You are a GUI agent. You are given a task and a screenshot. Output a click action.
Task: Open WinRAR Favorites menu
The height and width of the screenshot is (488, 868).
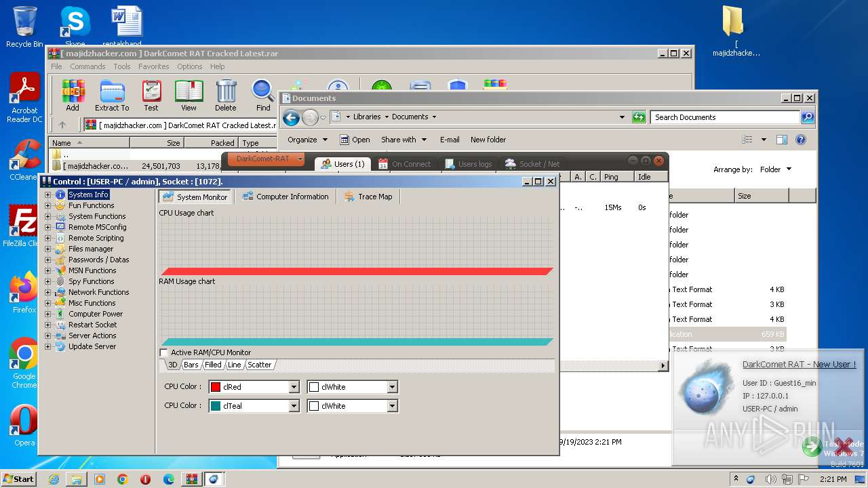[154, 66]
